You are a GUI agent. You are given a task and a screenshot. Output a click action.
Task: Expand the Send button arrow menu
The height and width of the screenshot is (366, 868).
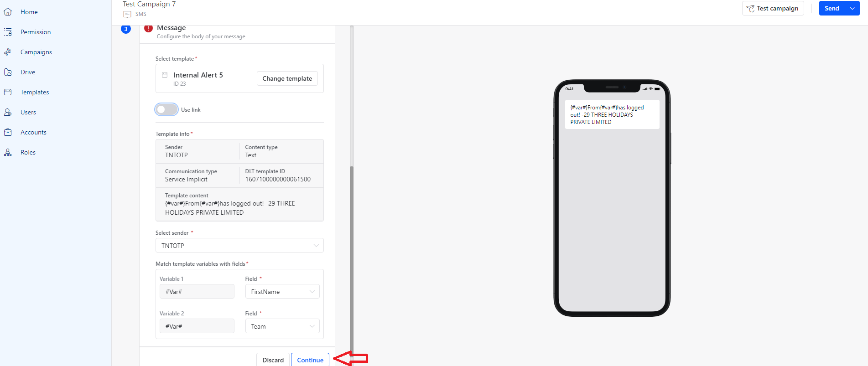[852, 8]
